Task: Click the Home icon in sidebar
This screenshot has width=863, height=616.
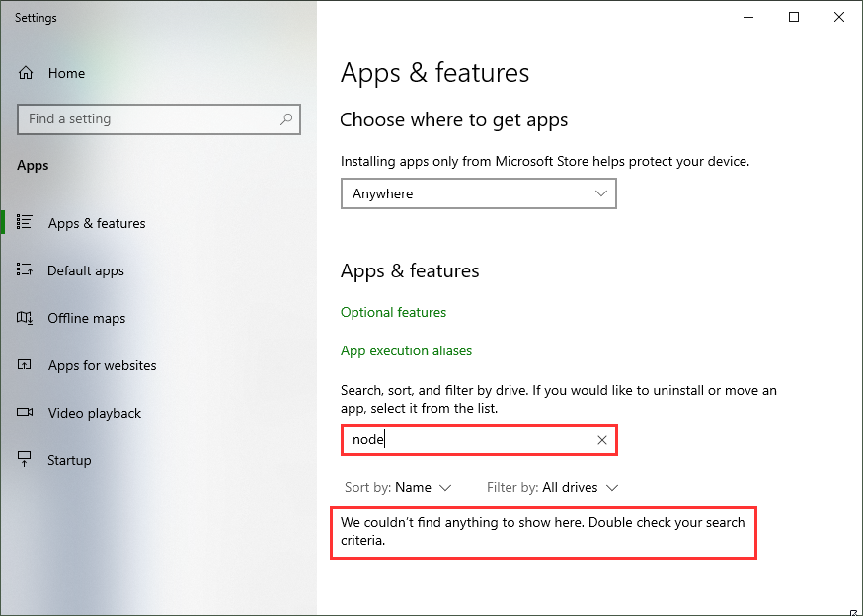Action: coord(26,73)
